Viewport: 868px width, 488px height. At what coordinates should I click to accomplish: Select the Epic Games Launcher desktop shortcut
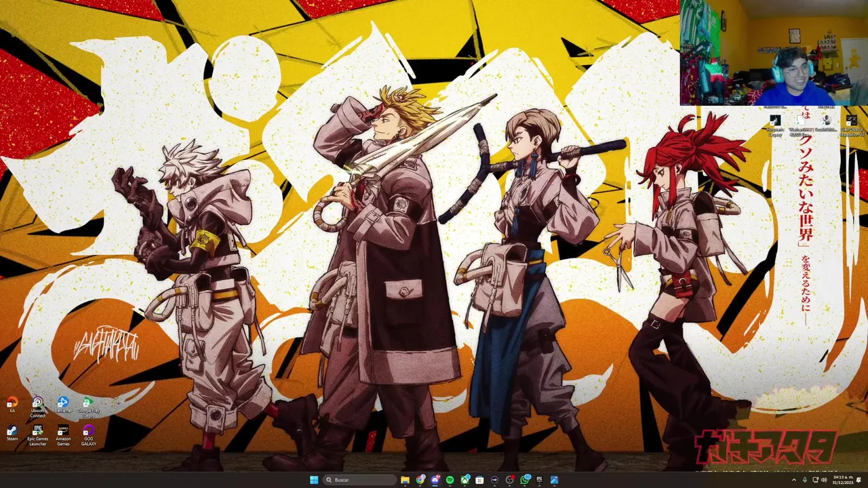point(37,435)
